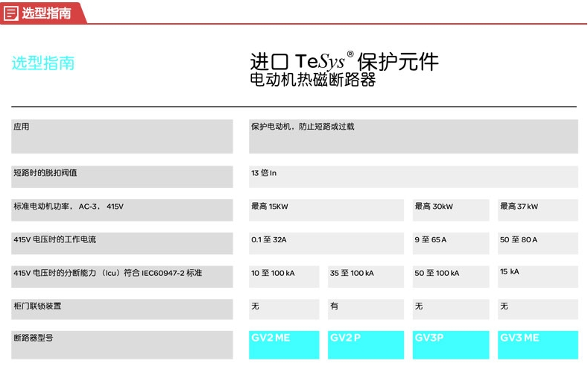Click the 电动机热磁断路器 subtitle
The image size is (588, 384).
click(x=312, y=81)
